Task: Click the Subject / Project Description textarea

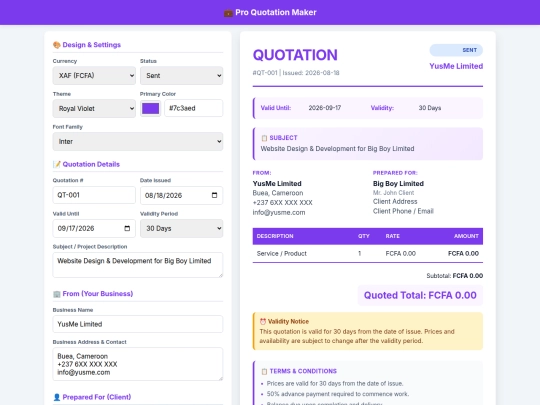Action: coord(138,265)
